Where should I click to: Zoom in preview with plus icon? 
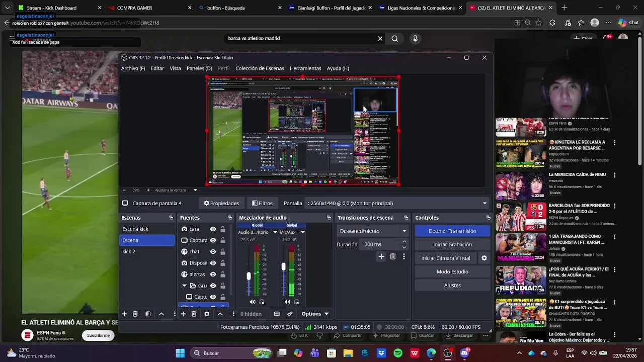click(148, 190)
